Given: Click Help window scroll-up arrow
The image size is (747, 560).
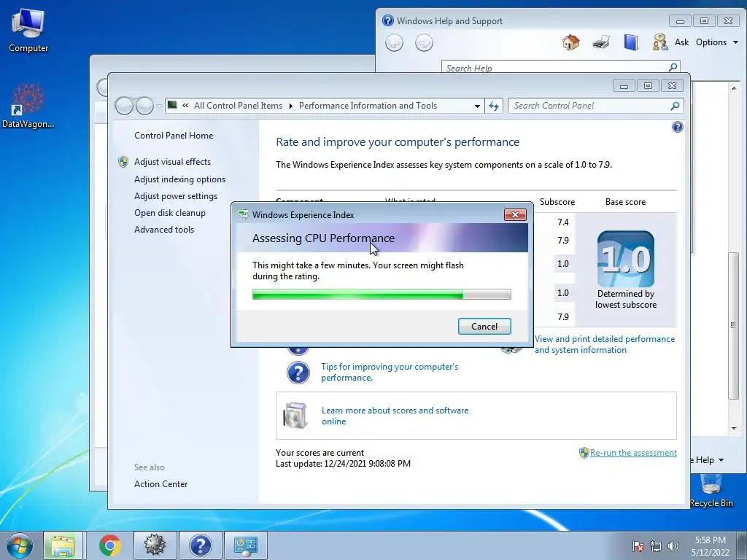Looking at the screenshot, I should 734,88.
